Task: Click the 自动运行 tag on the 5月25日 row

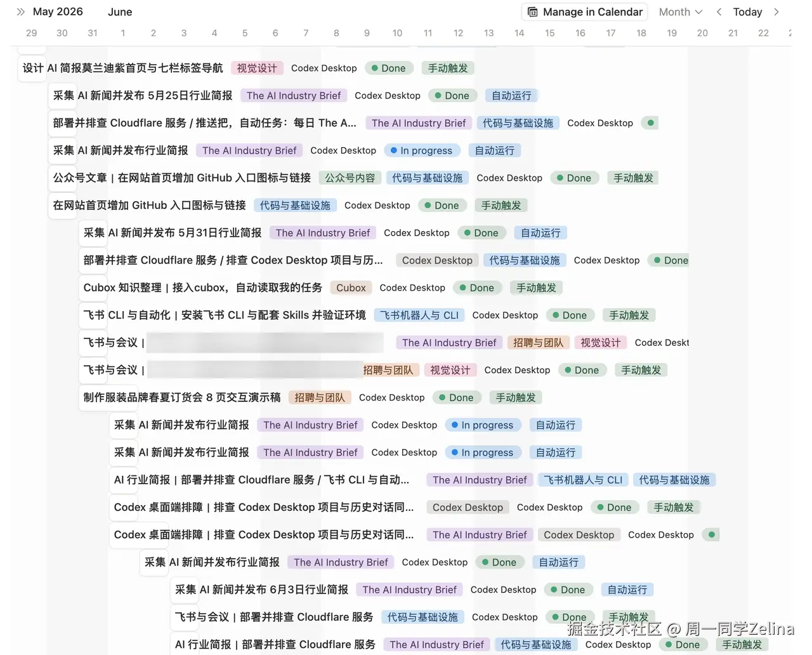Action: pyautogui.click(x=511, y=95)
